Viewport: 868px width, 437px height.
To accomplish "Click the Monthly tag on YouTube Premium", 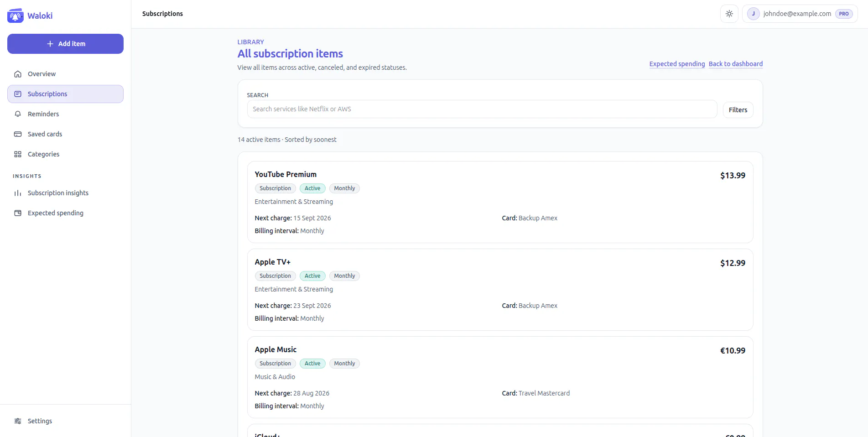I will pos(344,188).
